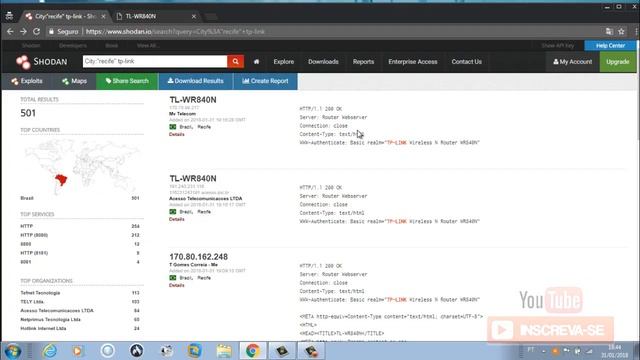This screenshot has width=640, height=360.
Task: Open the first TL-WR840N result title
Action: (x=193, y=100)
